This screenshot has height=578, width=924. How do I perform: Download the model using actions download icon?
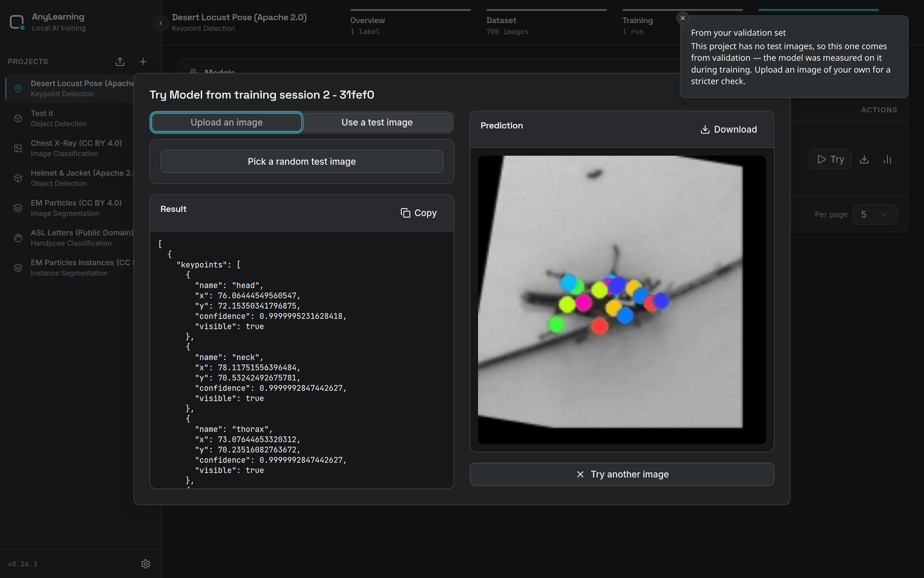865,160
